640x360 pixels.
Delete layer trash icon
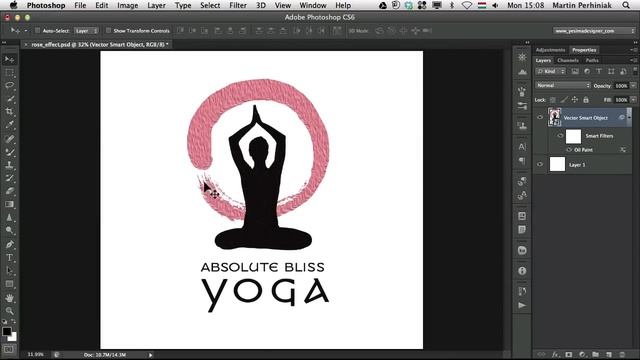[622, 355]
